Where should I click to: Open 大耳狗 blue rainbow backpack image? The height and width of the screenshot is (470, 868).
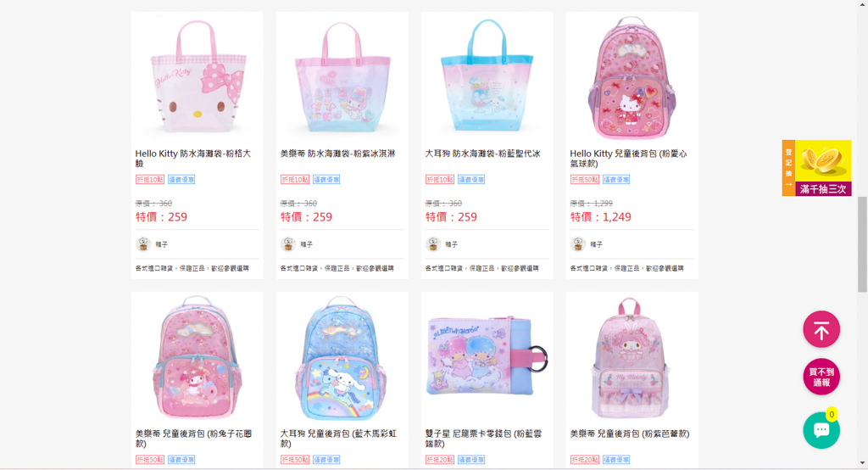342,357
